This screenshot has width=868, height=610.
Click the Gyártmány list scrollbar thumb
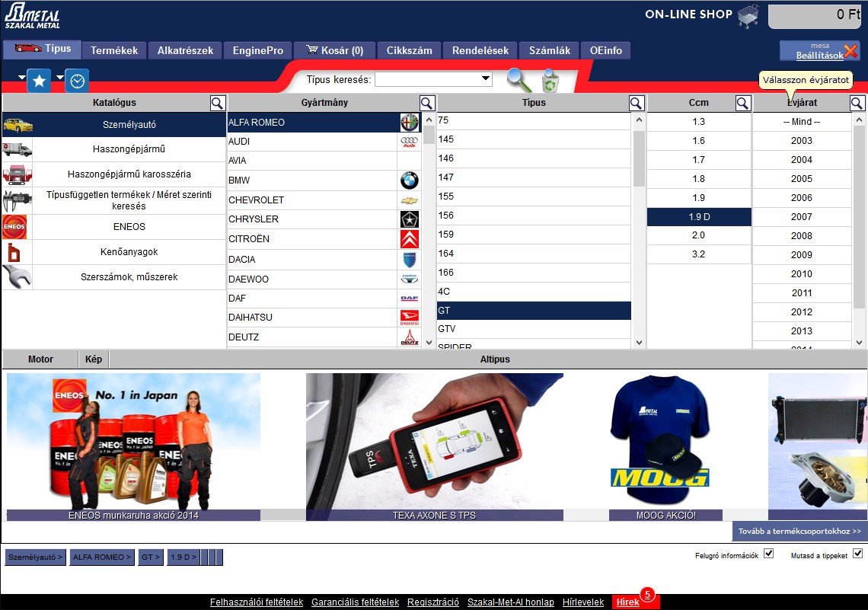point(429,135)
